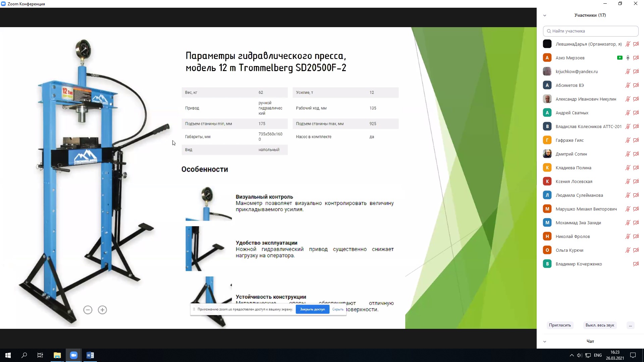This screenshot has width=644, height=362.
Task: Open the Windows notification center
Action: 633,355
